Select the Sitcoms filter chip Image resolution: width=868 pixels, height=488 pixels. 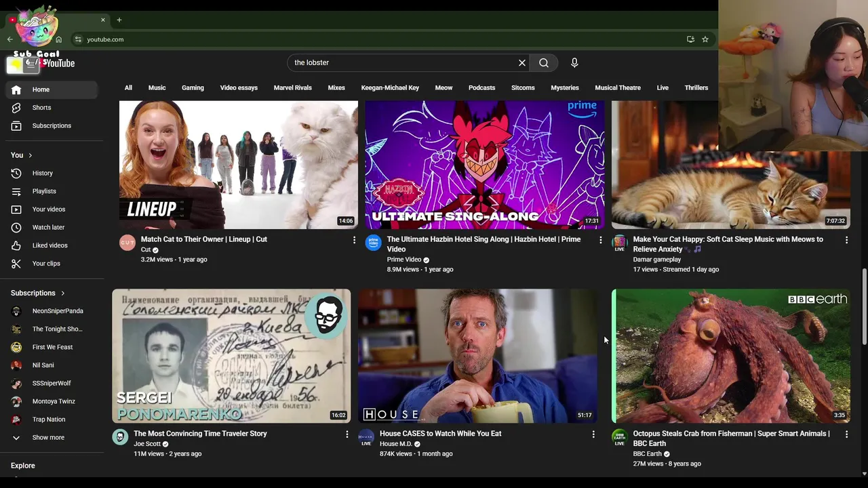point(523,88)
